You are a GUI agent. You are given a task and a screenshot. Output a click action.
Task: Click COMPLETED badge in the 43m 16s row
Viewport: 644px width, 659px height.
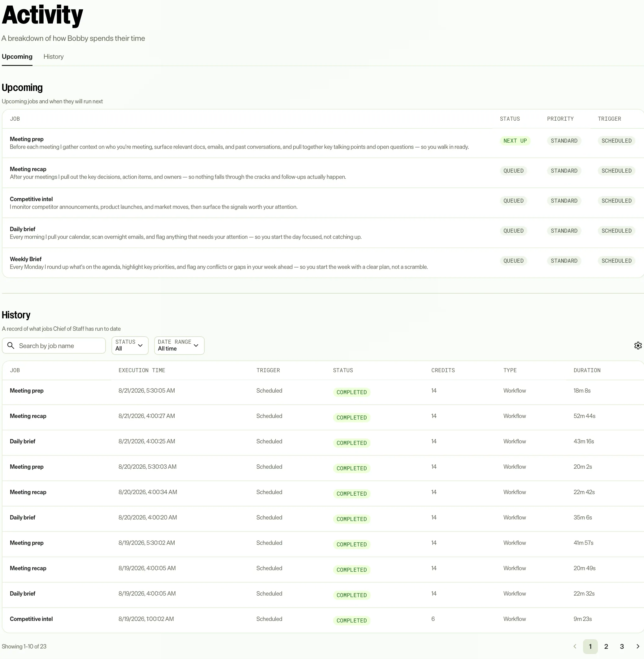(351, 443)
